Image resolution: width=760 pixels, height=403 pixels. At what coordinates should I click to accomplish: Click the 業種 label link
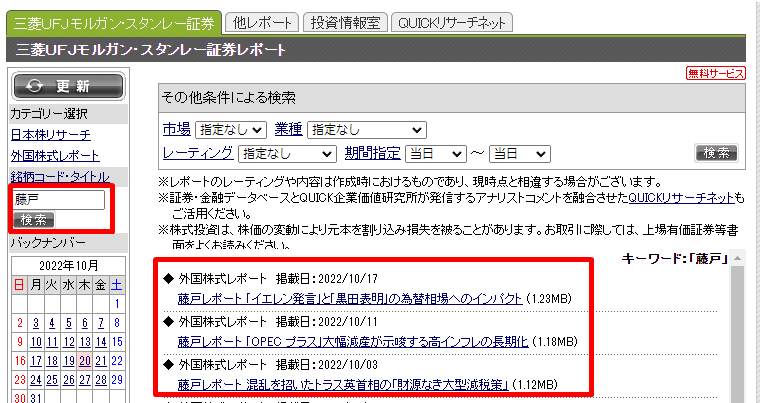(288, 129)
